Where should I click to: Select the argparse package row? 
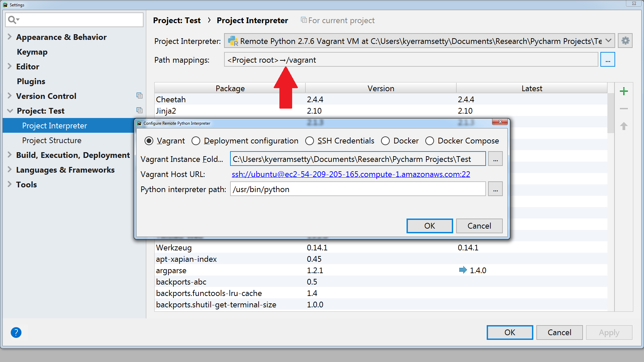click(381, 270)
